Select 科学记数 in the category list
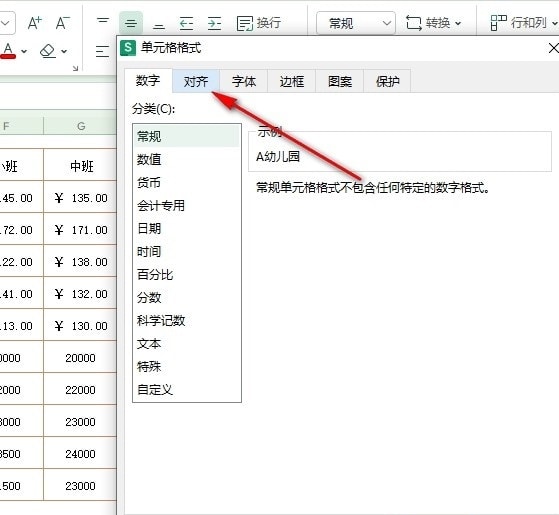Viewport: 559px width, 515px height. tap(187, 320)
